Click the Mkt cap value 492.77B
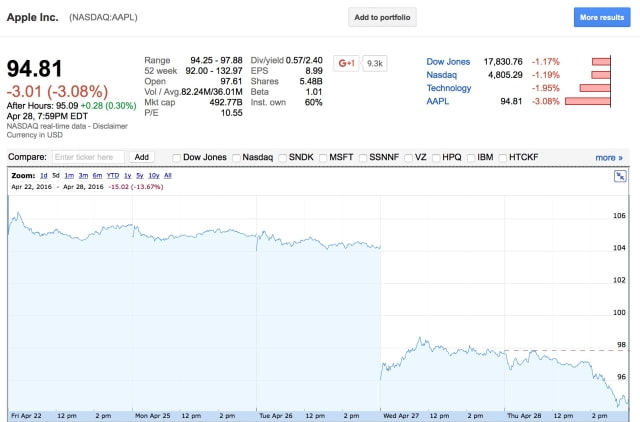640x422 pixels. click(x=226, y=102)
